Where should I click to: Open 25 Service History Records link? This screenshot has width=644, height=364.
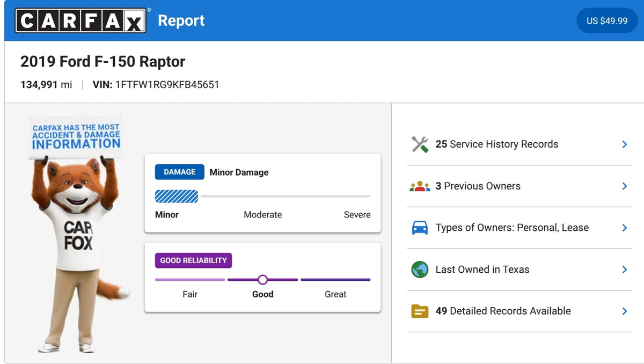point(497,144)
